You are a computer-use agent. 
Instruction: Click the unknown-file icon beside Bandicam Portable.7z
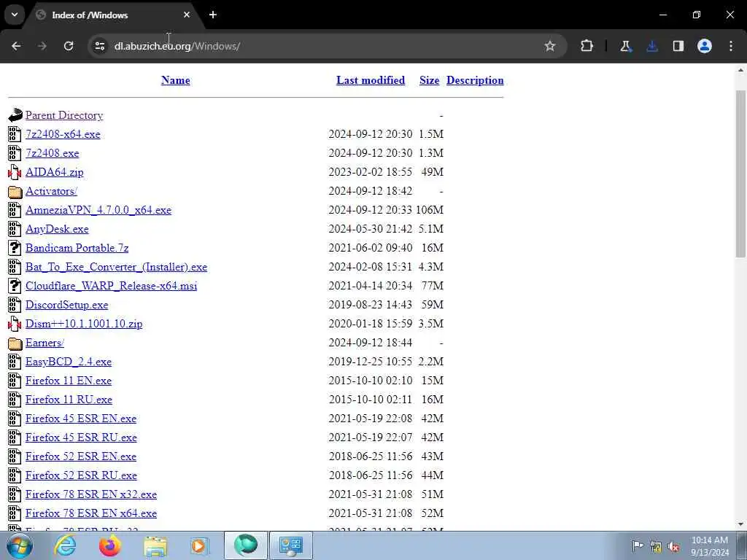(x=15, y=248)
